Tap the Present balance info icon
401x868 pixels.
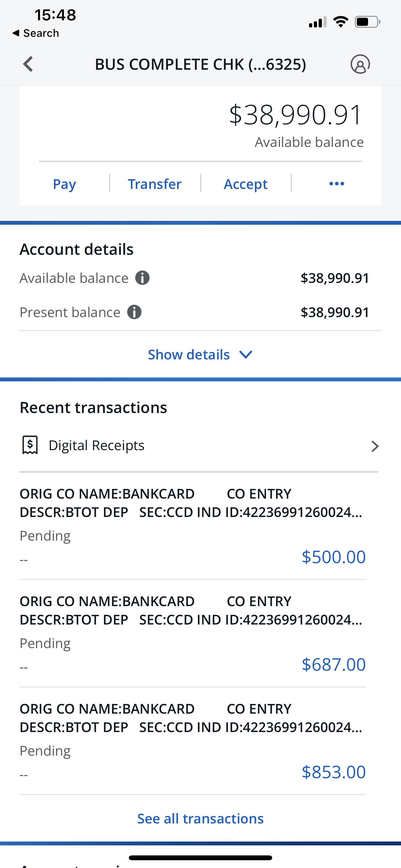coord(134,312)
